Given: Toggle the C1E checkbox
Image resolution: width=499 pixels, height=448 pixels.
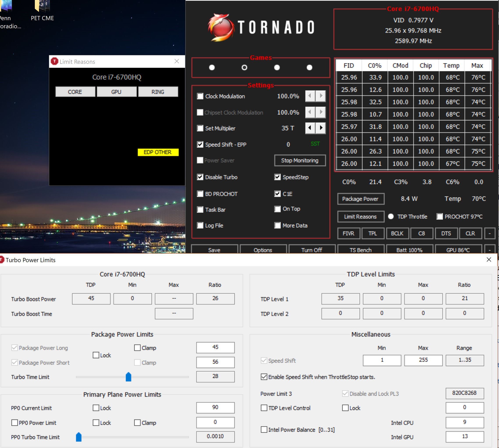Looking at the screenshot, I should click(x=278, y=194).
